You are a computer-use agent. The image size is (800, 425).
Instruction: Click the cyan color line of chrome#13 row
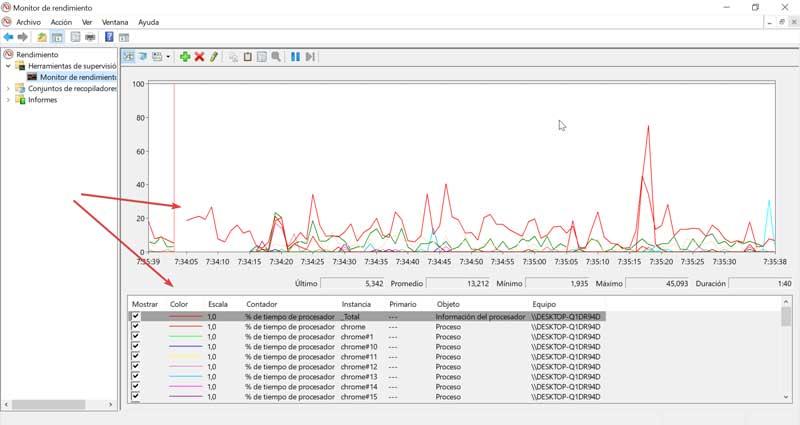(x=185, y=377)
